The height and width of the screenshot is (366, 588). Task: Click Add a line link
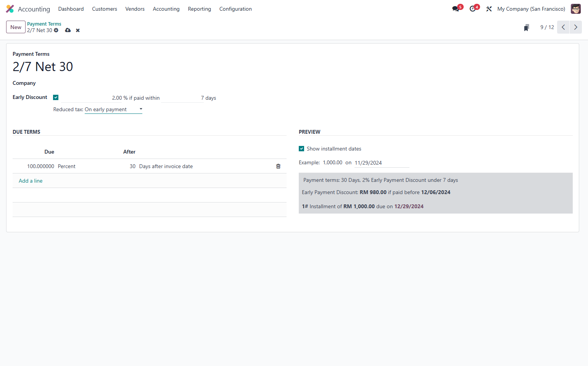[x=31, y=181]
